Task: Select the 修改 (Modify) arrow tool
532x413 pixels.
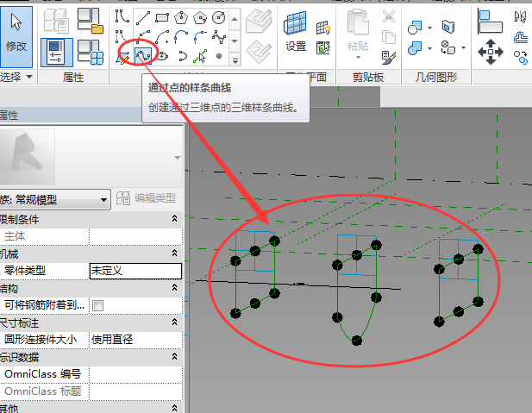Action: (16, 33)
